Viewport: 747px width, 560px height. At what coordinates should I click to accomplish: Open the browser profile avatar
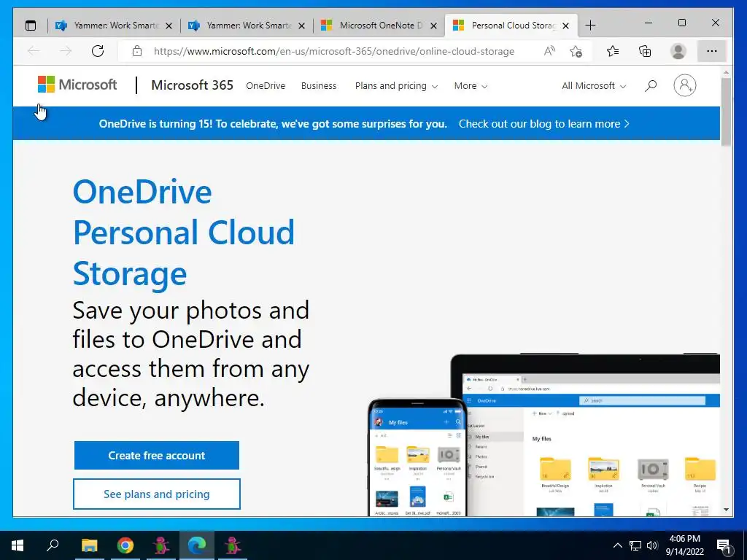(678, 51)
